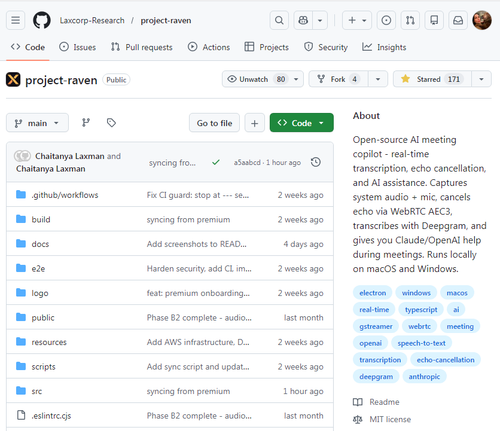The width and height of the screenshot is (500, 431).
Task: Click the docs folder icon
Action: coord(21,243)
